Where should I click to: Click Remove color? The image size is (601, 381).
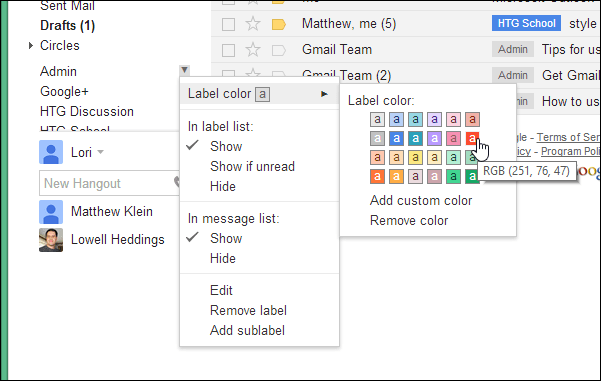click(x=409, y=220)
